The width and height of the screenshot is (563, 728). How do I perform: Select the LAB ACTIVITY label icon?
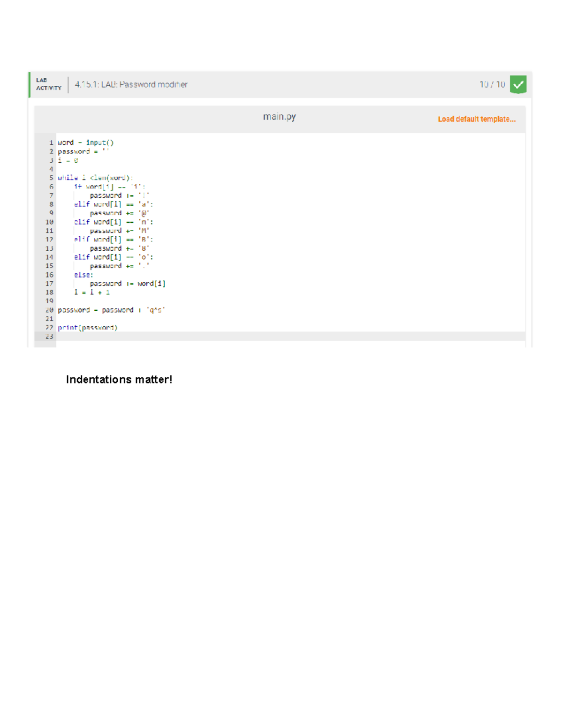[49, 84]
